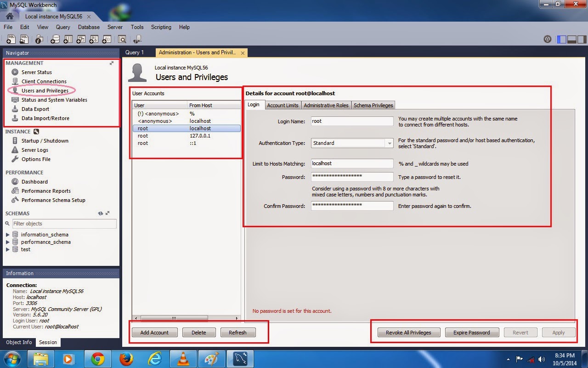
Task: Go to the Workbench home screen icon
Action: click(9, 16)
